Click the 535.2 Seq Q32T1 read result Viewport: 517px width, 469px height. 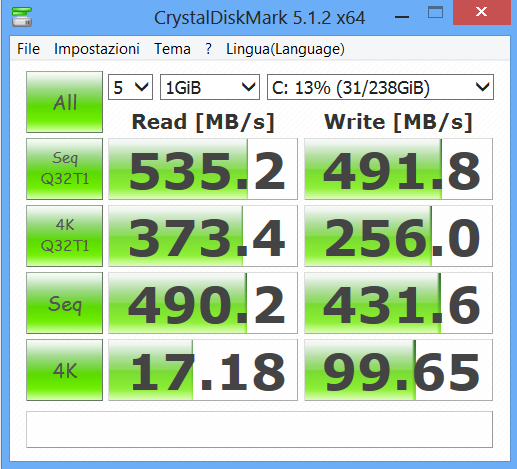tap(203, 169)
